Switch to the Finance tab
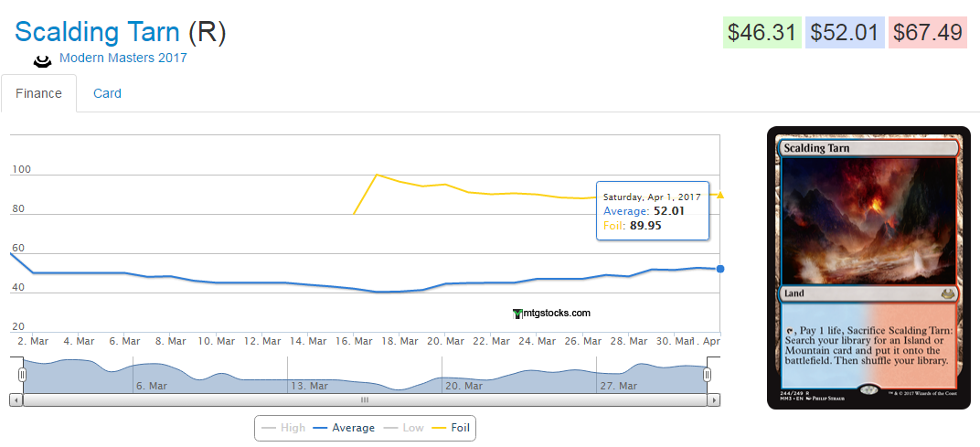 tap(38, 94)
